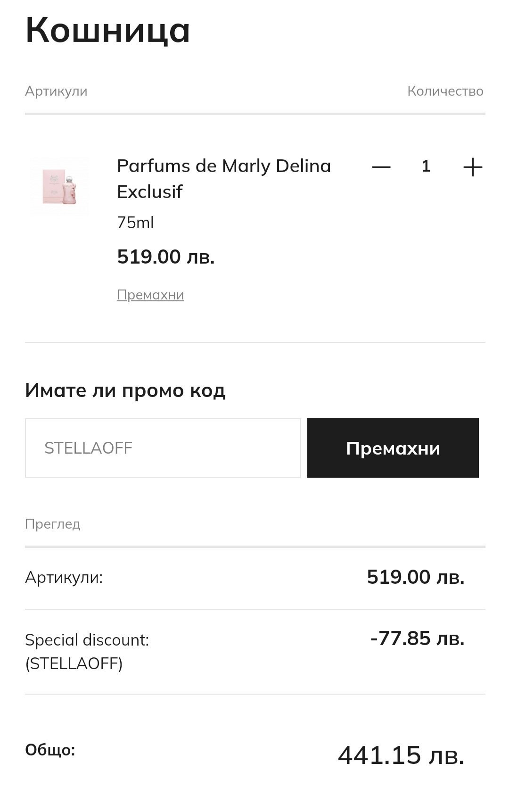Click the 75ml size label
This screenshot has height=812, width=509.
click(x=135, y=223)
